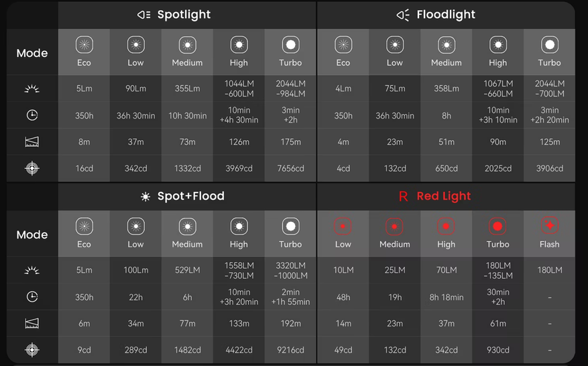Click the Spotlight Turbo 7656cd cell
The width and height of the screenshot is (588, 366).
290,168
